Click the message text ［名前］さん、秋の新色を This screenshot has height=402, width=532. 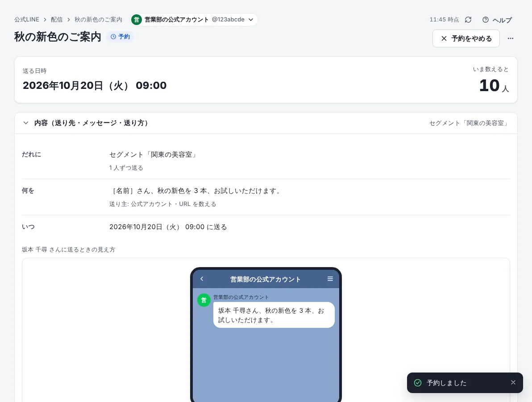(196, 191)
